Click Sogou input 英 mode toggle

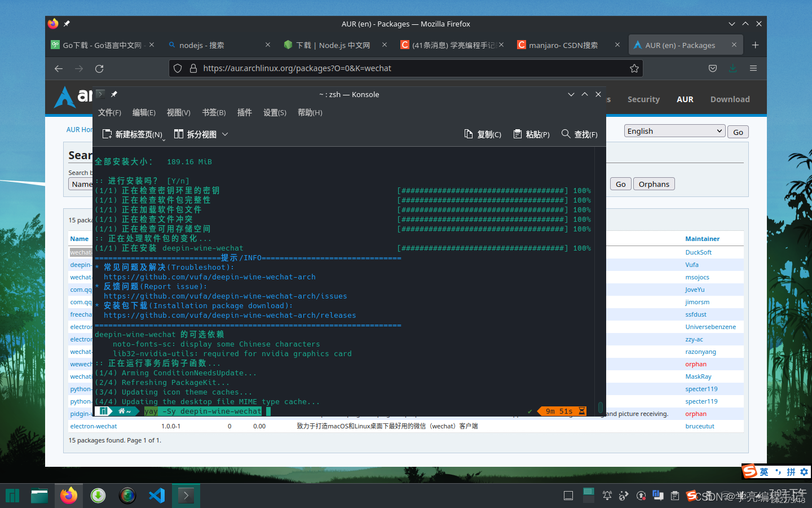[x=764, y=472]
